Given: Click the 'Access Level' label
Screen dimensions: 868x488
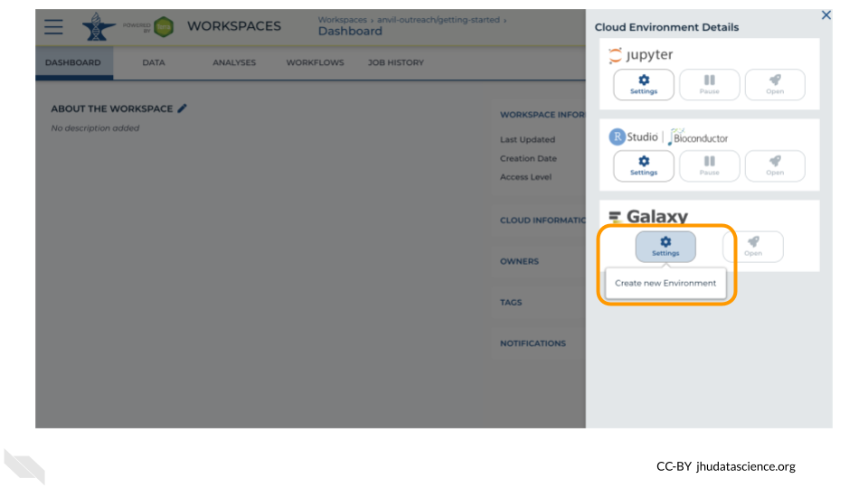Looking at the screenshot, I should pyautogui.click(x=526, y=177).
